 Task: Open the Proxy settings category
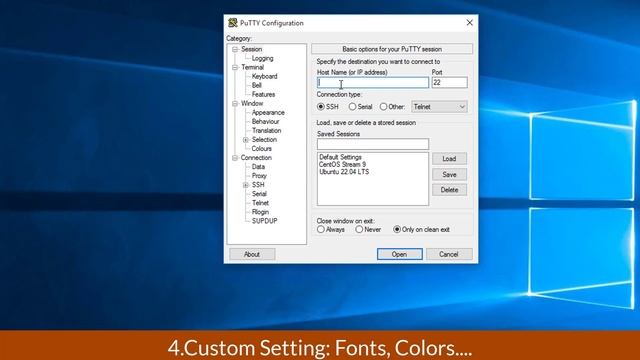259,176
